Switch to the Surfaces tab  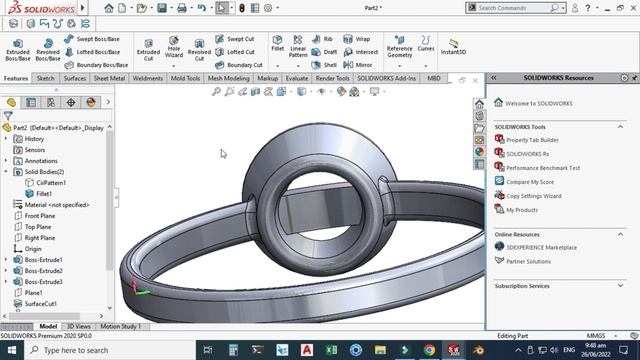[75, 78]
